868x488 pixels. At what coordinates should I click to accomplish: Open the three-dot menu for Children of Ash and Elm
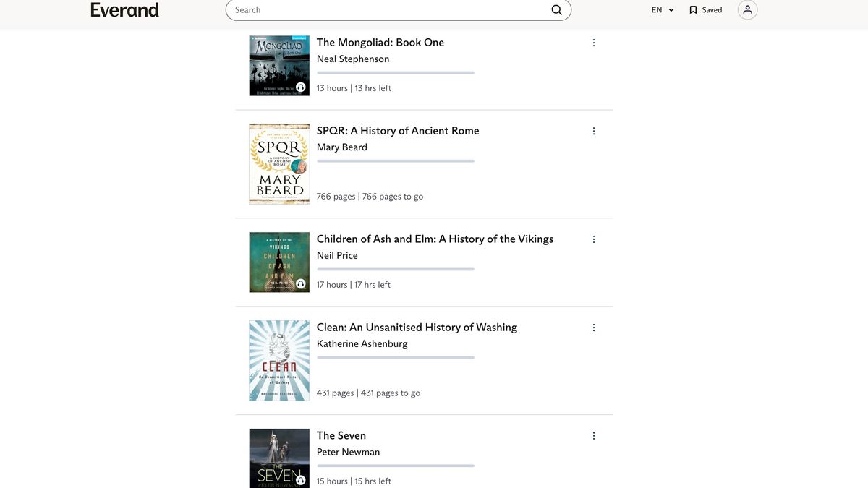tap(593, 239)
